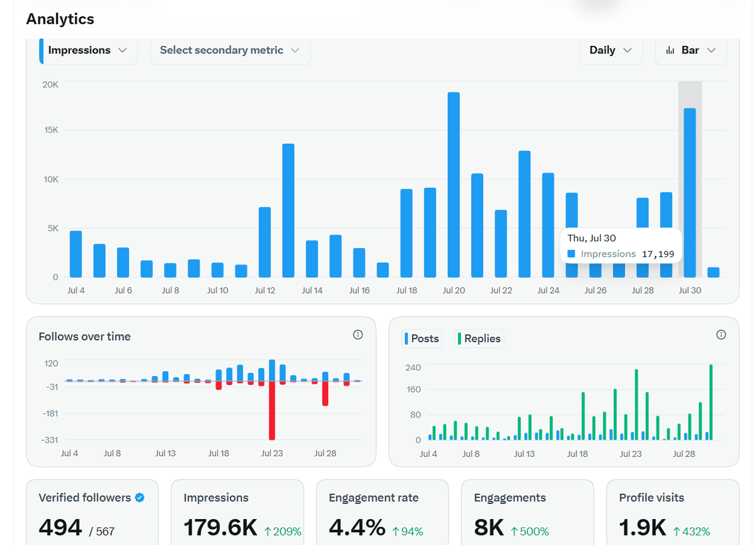Click the bar chart icon beside Bar

pos(670,50)
